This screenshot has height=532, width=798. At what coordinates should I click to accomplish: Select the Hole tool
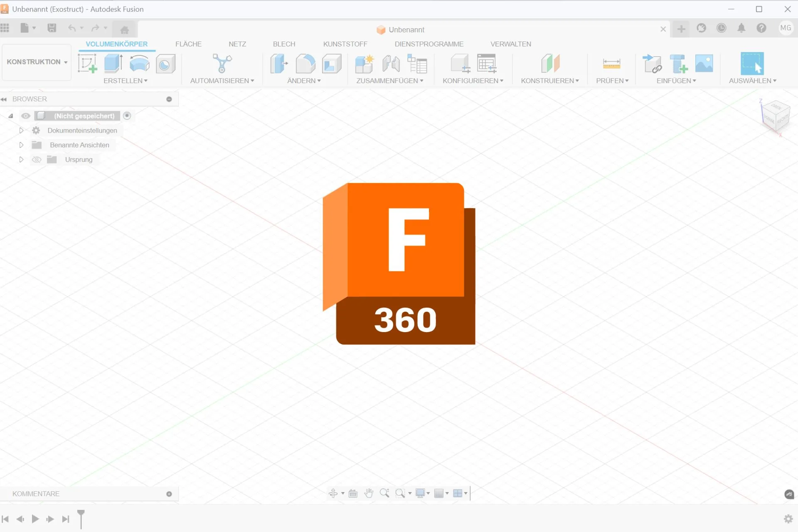tap(165, 64)
